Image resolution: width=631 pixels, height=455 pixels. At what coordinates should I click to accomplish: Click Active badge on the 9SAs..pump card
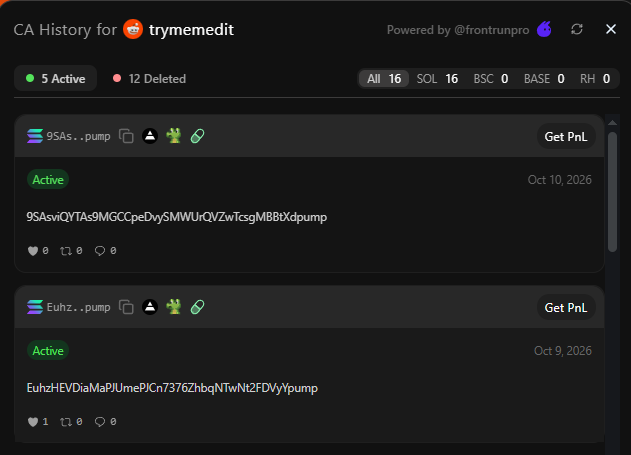48,179
